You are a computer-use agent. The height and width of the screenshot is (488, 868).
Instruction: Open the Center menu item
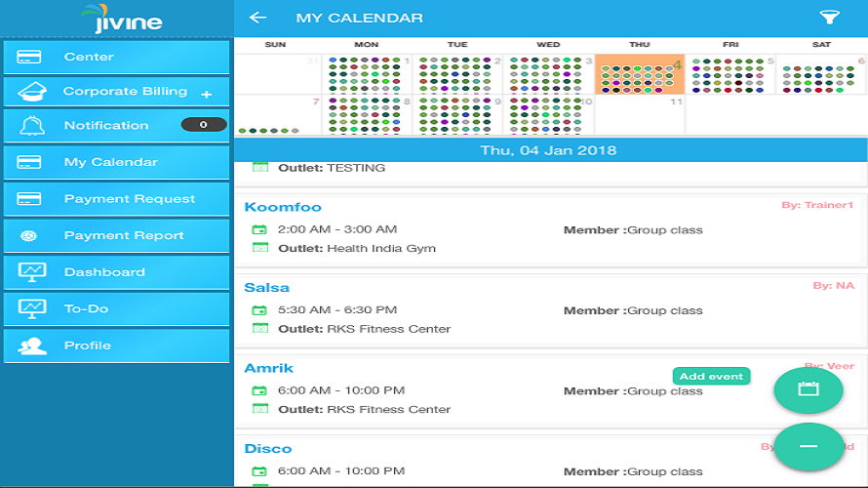(x=116, y=57)
